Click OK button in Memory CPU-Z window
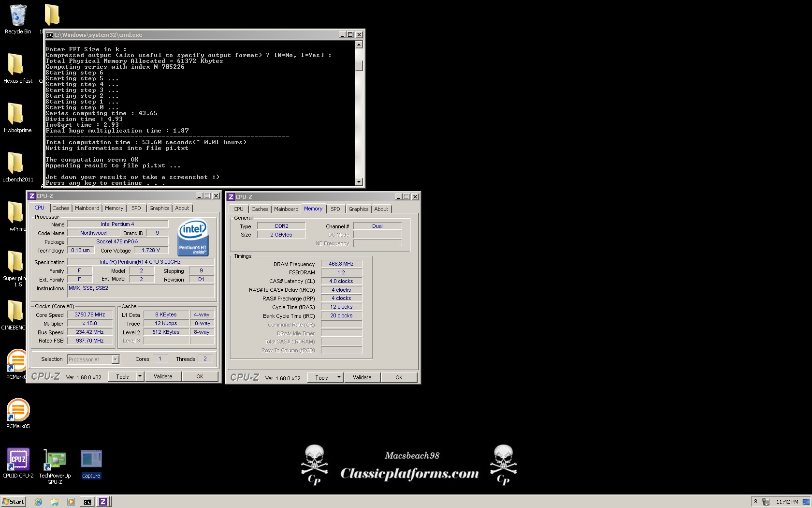This screenshot has height=508, width=812. (399, 377)
